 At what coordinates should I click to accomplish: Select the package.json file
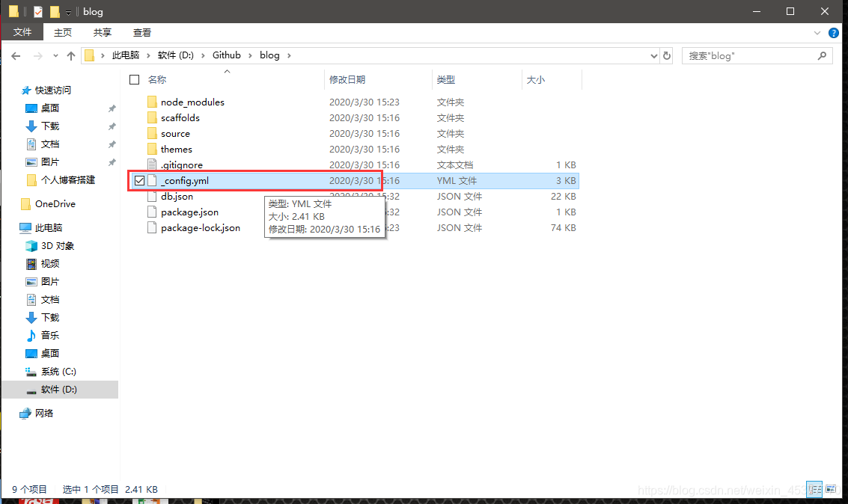click(189, 212)
